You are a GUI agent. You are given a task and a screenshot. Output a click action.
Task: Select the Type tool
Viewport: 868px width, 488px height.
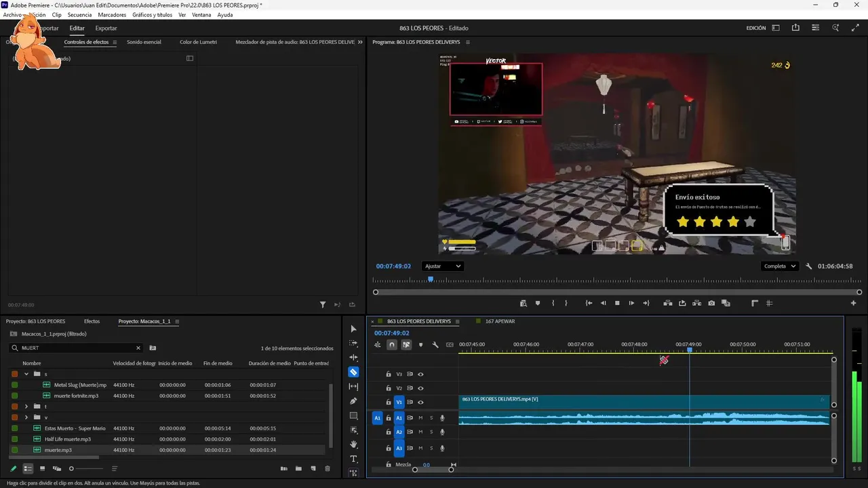pyautogui.click(x=353, y=459)
